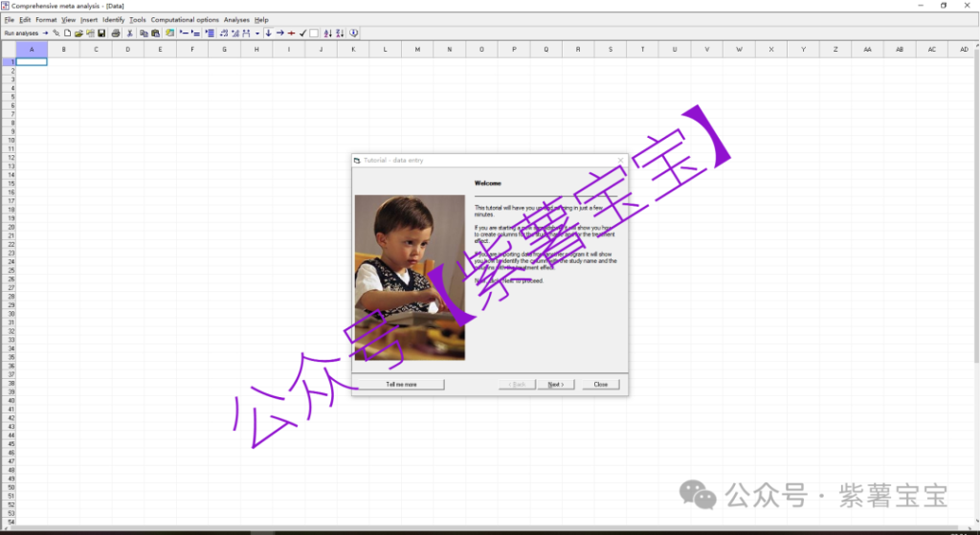
Task: Open a file with the folder icon
Action: (x=78, y=33)
